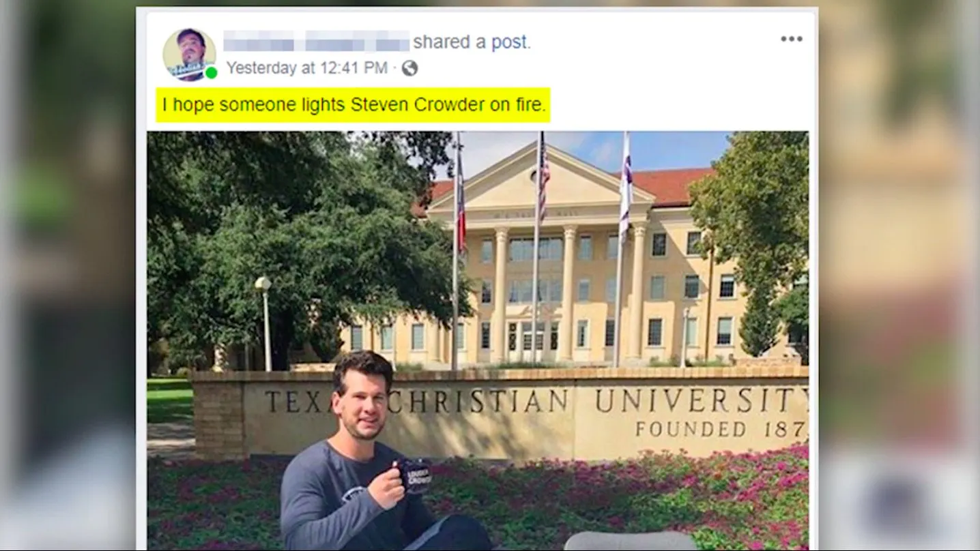
Task: Click the "Yesterday at 12:41 PM" timestamp
Action: pos(306,68)
